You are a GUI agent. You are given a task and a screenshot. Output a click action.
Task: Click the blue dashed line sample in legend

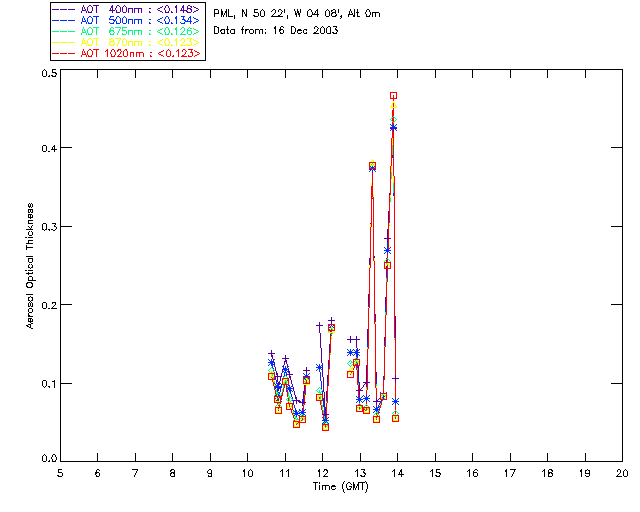click(64, 20)
